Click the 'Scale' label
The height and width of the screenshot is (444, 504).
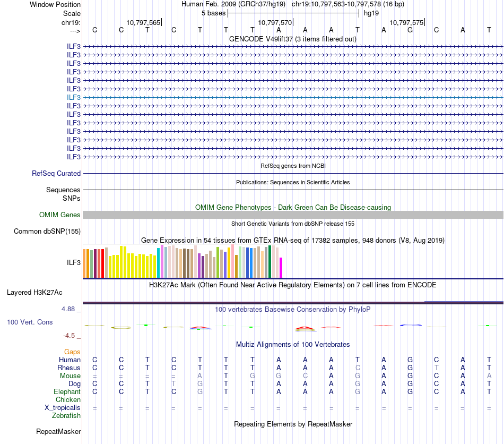(72, 13)
